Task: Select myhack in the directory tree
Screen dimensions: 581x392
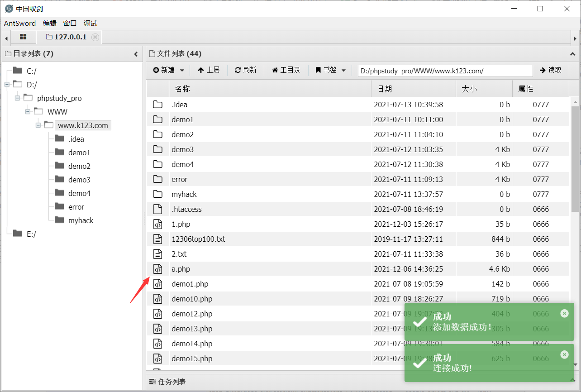Action: pos(81,220)
